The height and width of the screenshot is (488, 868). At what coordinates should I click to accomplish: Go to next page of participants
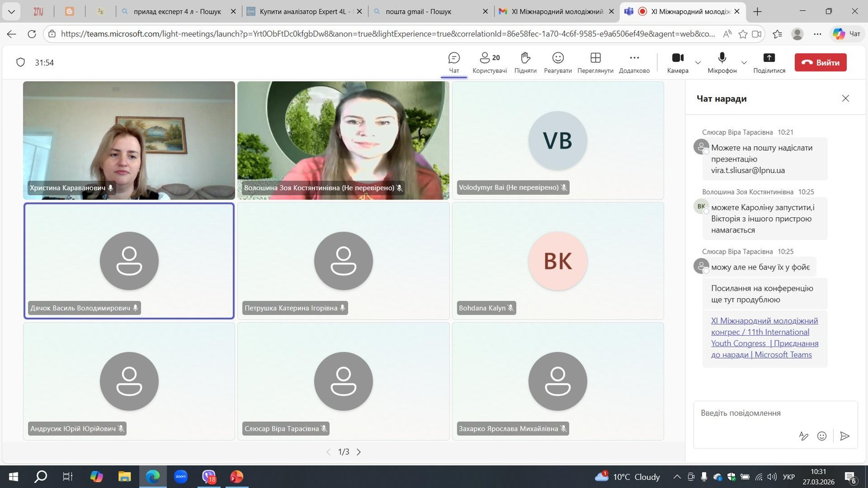click(x=359, y=452)
